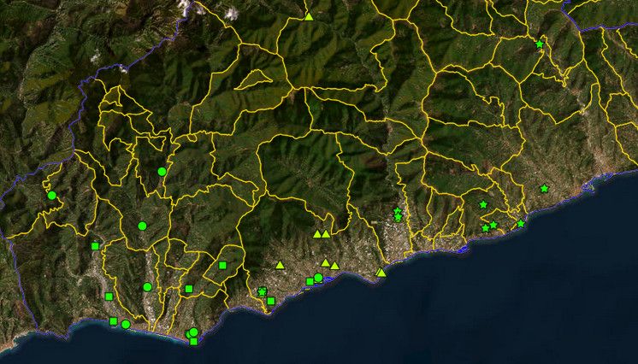
Task: Click coastline star just southwest of easternmost star
Action: click(521, 223)
